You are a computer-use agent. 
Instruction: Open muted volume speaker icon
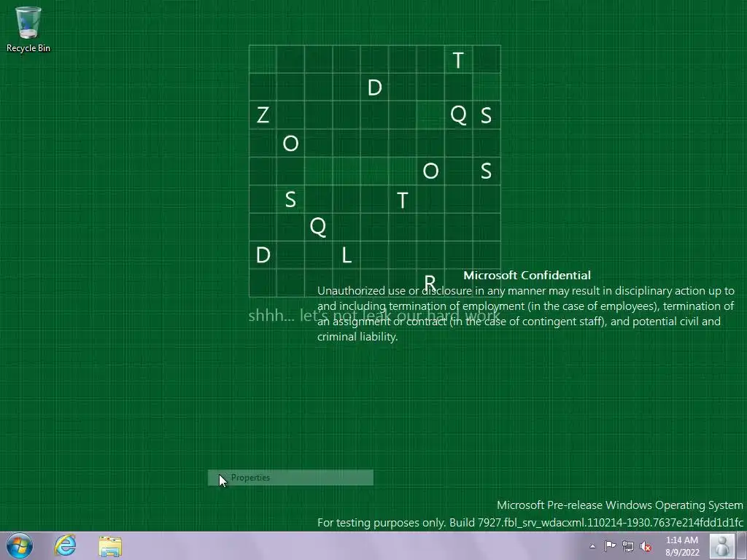click(646, 546)
